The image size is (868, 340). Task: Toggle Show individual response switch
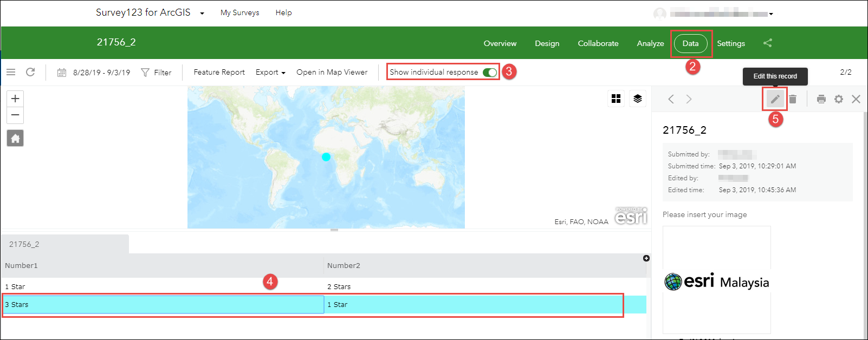(489, 73)
